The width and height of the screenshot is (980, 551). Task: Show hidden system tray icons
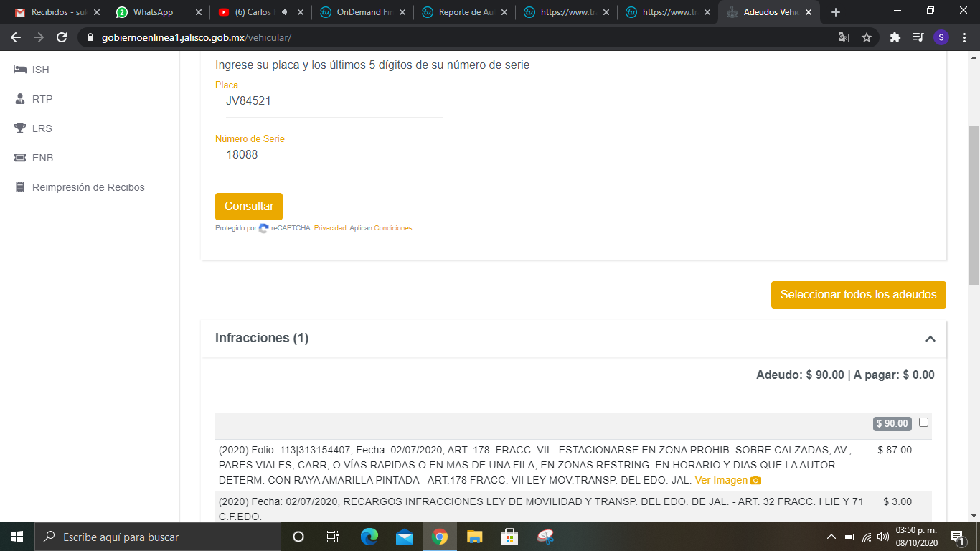831,537
